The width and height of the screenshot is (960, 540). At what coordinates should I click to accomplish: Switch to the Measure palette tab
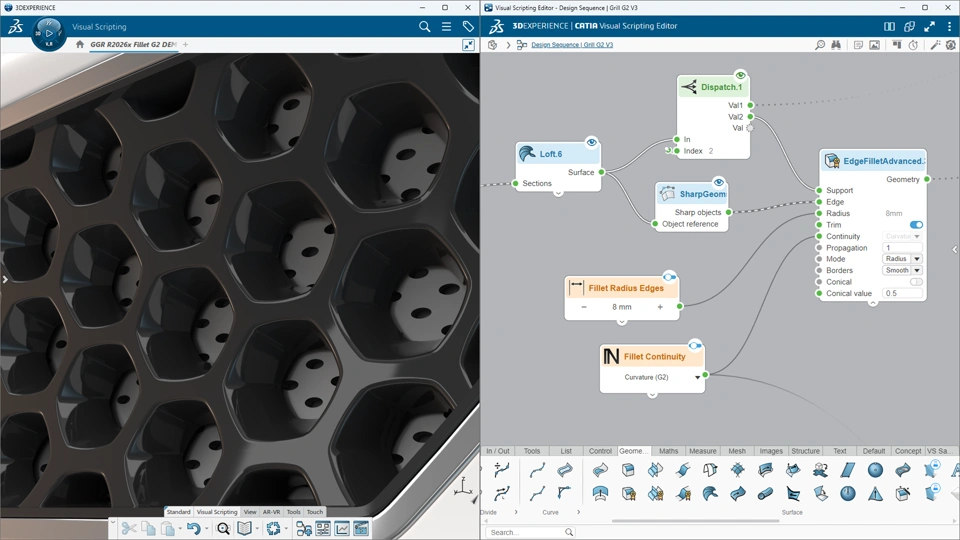(x=702, y=451)
